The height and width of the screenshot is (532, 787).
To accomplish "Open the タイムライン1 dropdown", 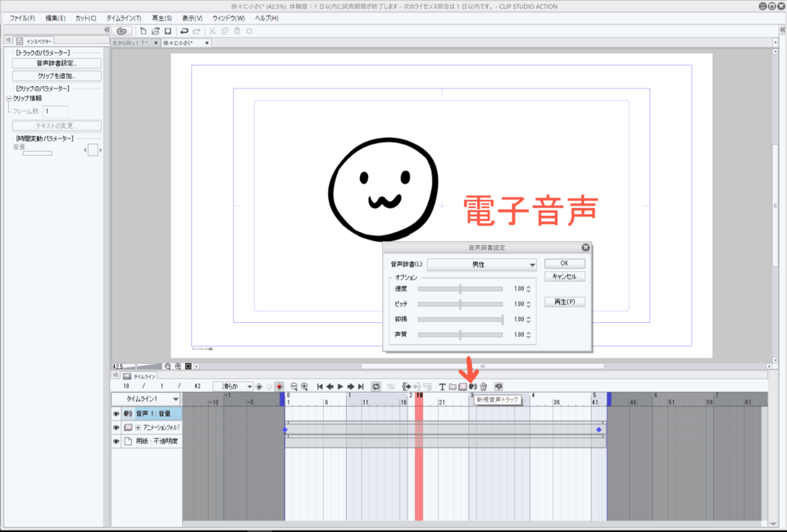I will point(175,399).
